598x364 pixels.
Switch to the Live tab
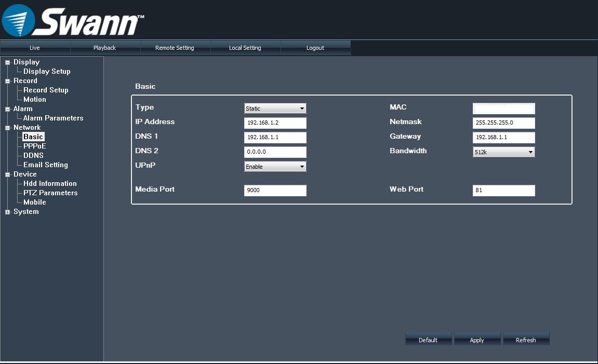click(35, 48)
